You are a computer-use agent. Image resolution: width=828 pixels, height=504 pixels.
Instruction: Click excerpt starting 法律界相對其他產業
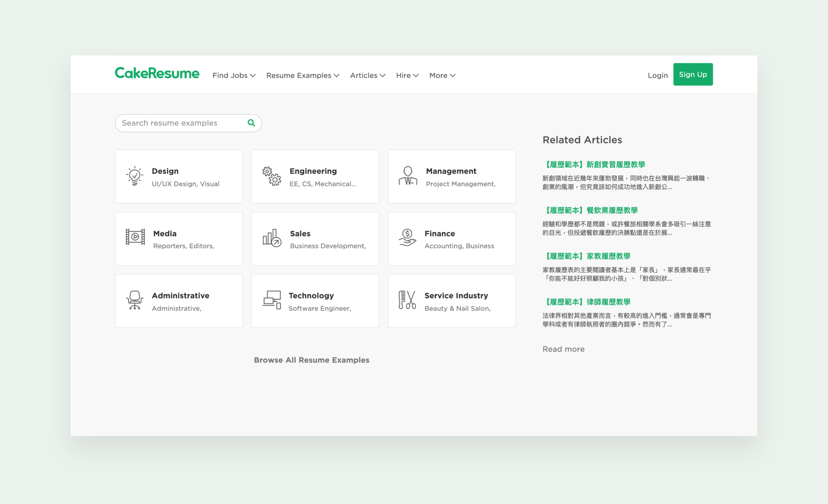626,320
